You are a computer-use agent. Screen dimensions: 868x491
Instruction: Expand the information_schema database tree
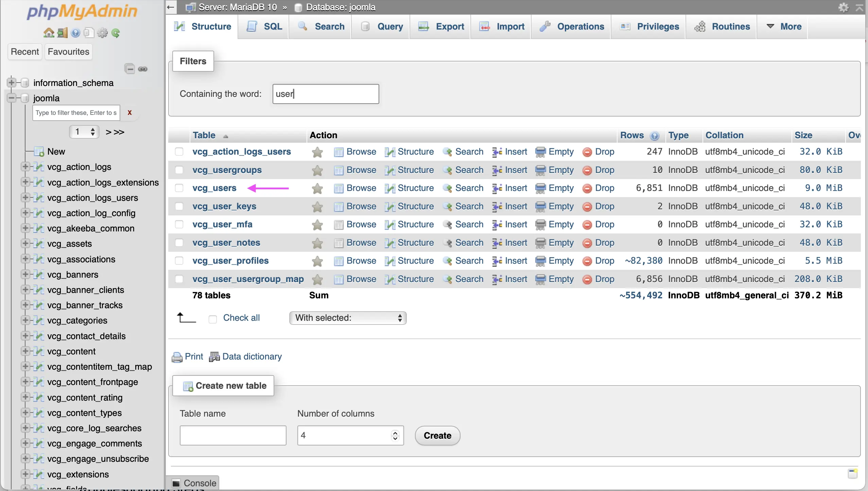11,83
